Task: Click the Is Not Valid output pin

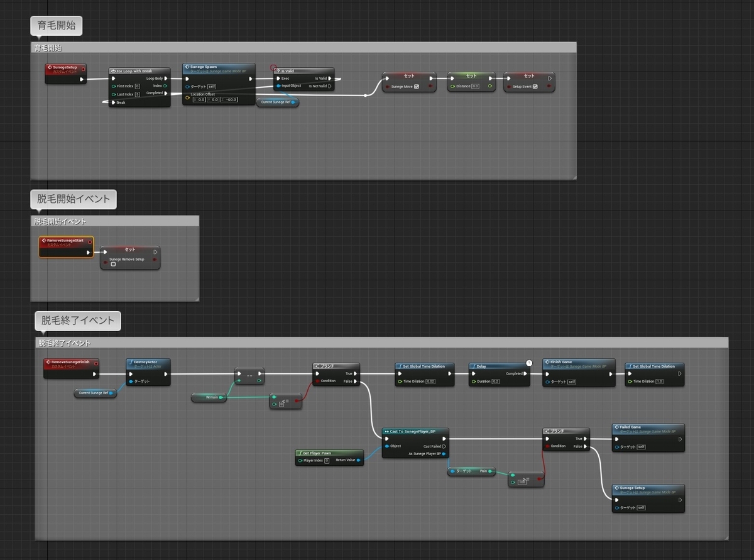Action: click(x=331, y=86)
